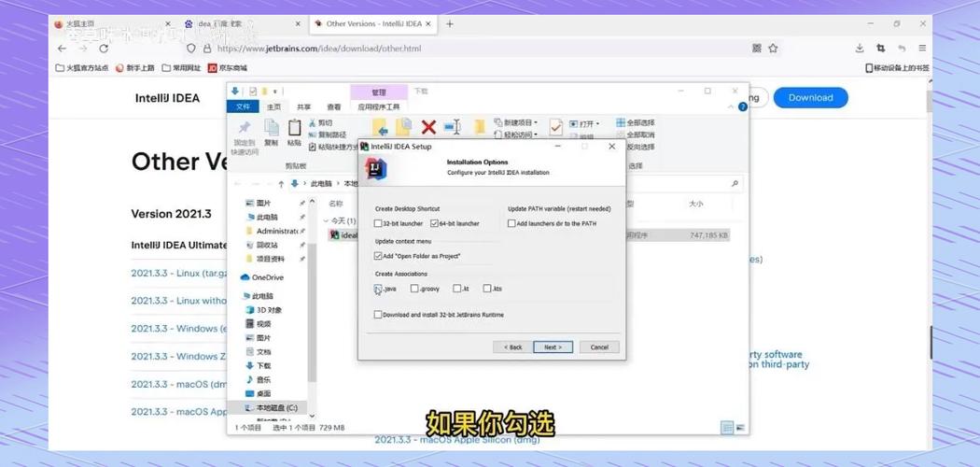Open the quick access toolbar dropdown arrow

[x=274, y=92]
